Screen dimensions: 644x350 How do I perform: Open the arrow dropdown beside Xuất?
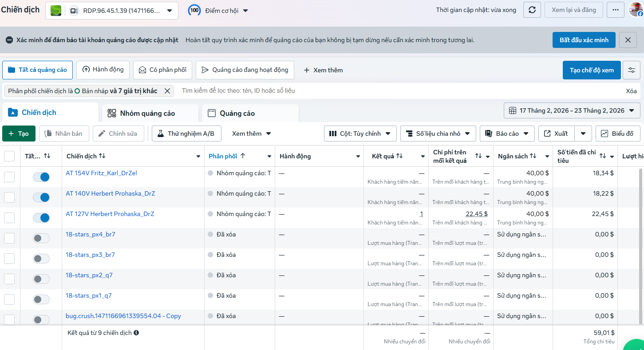(583, 134)
